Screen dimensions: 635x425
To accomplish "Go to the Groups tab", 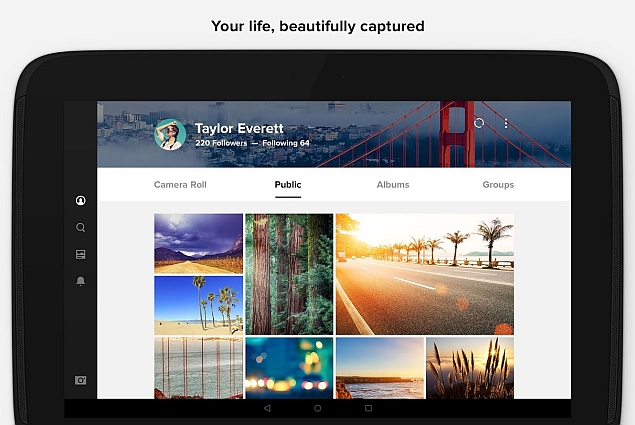I will coord(498,185).
